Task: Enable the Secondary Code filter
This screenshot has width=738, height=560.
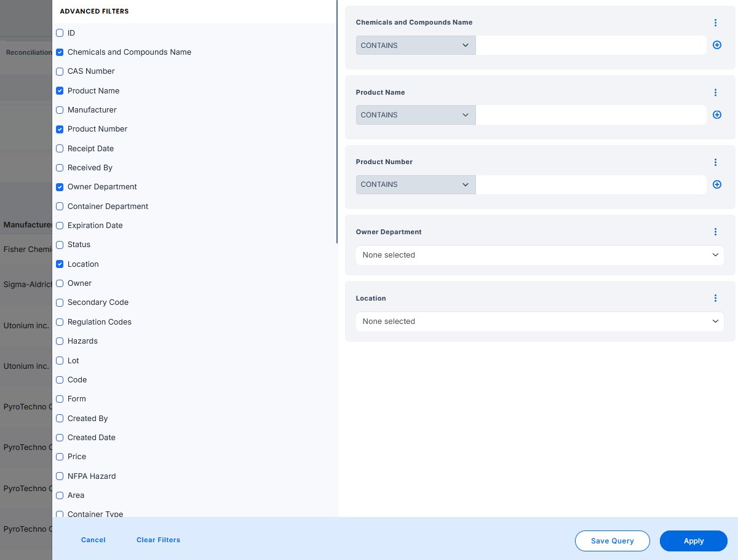Action: point(60,302)
